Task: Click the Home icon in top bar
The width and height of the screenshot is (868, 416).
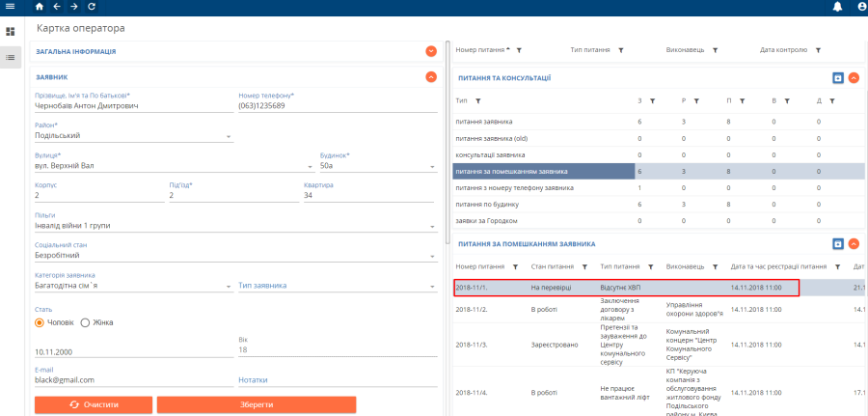Action: click(40, 7)
